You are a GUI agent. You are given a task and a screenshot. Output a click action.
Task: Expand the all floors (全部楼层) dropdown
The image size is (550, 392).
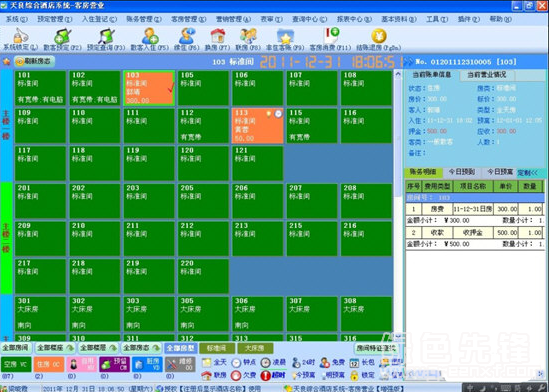(x=98, y=348)
